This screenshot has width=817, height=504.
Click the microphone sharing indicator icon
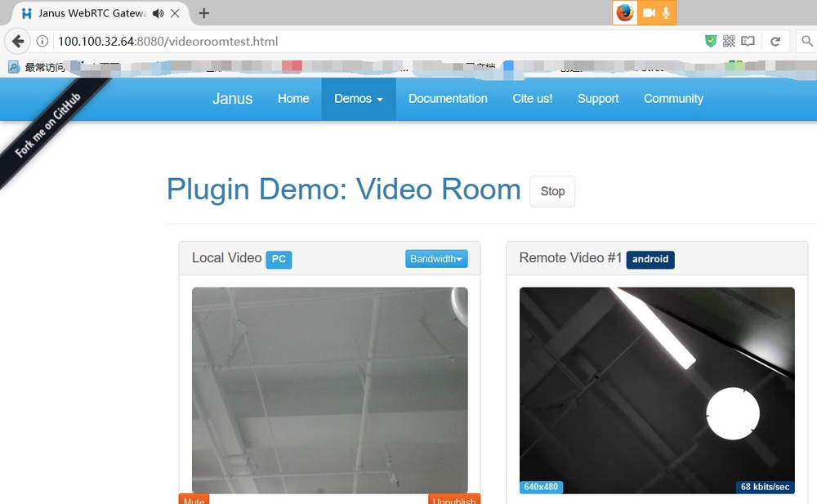(666, 13)
